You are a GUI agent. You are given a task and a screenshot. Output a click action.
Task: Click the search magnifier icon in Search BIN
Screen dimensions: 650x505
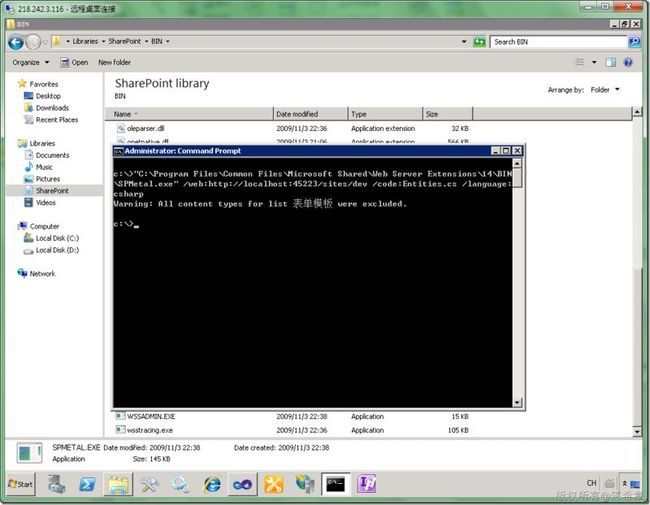click(x=634, y=42)
